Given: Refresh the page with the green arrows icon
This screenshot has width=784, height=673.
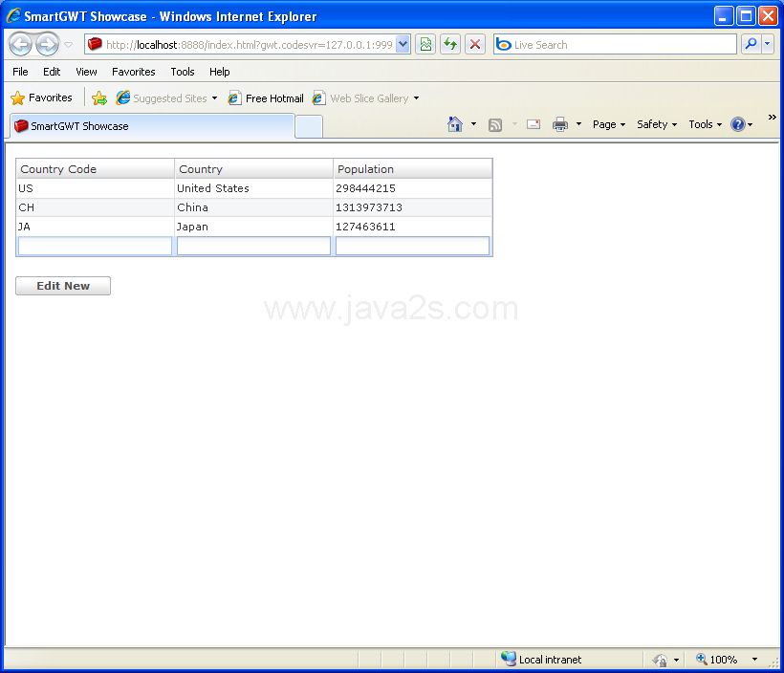Looking at the screenshot, I should coord(450,45).
